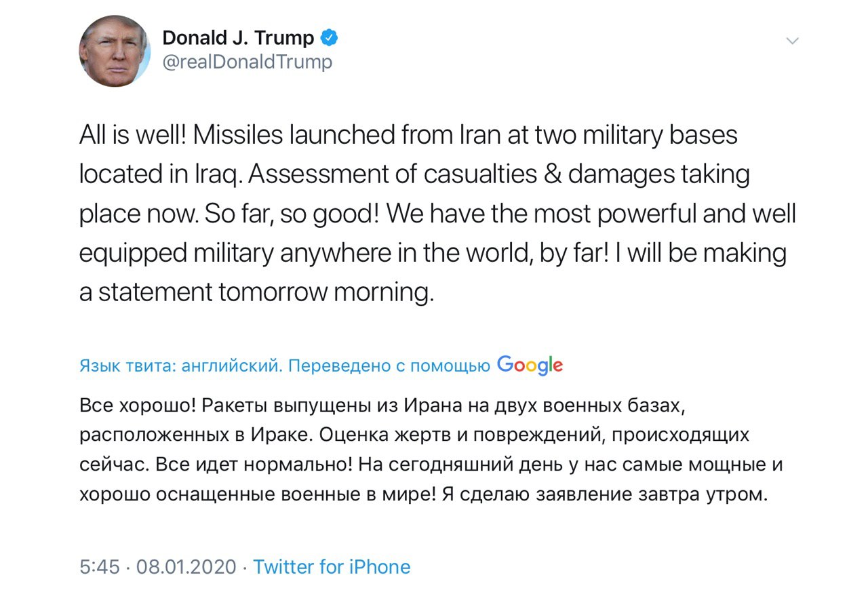Open the 'Twitter for iPhone' source link
The height and width of the screenshot is (590, 868).
(x=332, y=566)
